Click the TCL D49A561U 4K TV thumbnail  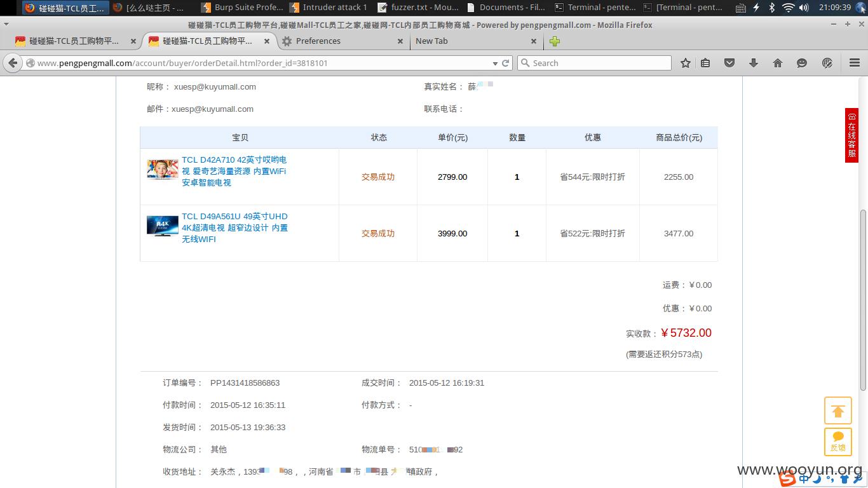[163, 226]
